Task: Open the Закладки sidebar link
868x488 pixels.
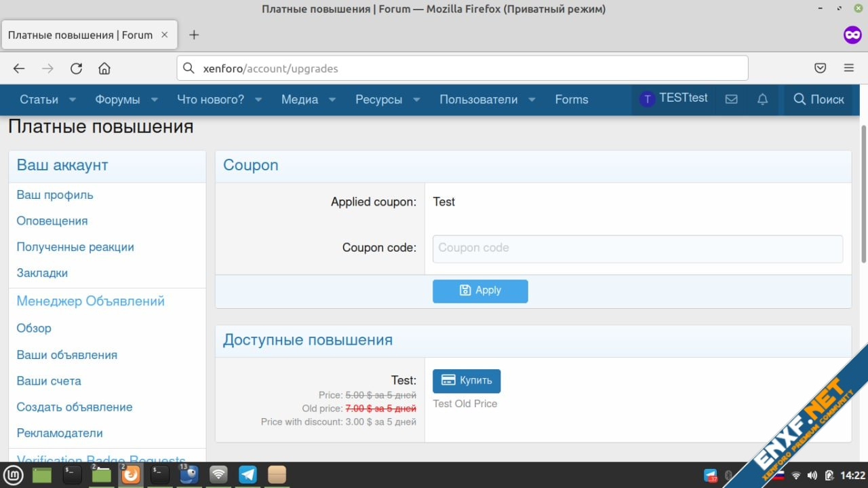Action: click(x=42, y=273)
